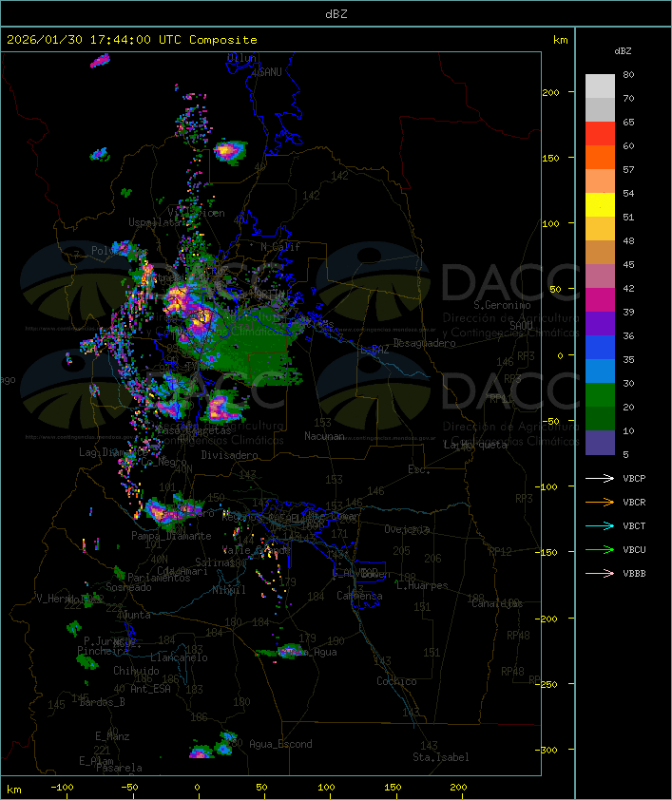672x800 pixels.
Task: Click the dBZ title at top
Action: point(336,13)
